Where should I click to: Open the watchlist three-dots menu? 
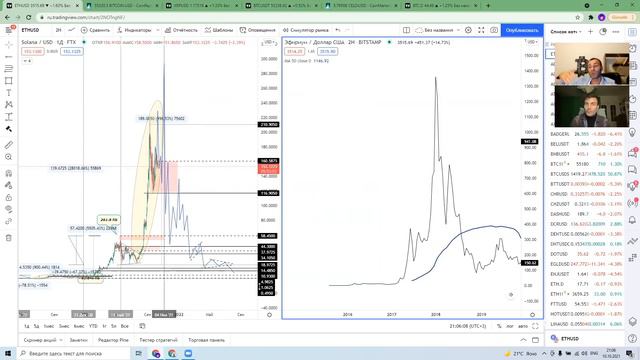[x=616, y=31]
